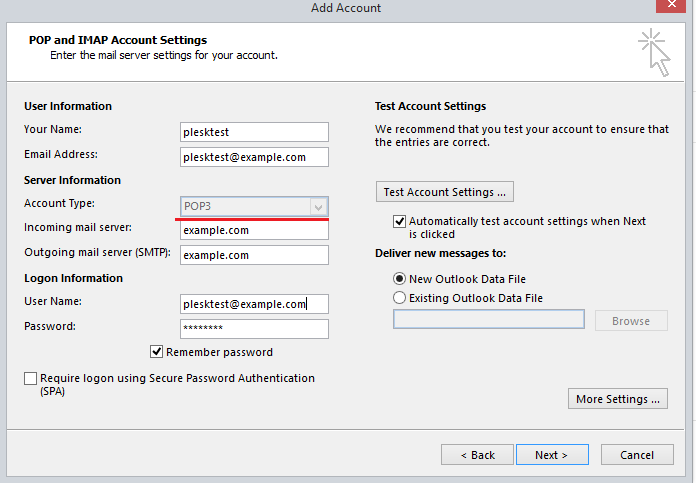Click into the User Name field

254,304
